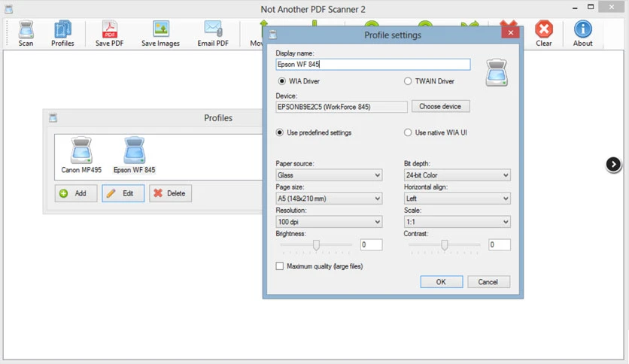The image size is (629, 364).
Task: Click the Profile settings title bar icon
Action: pyautogui.click(x=273, y=35)
